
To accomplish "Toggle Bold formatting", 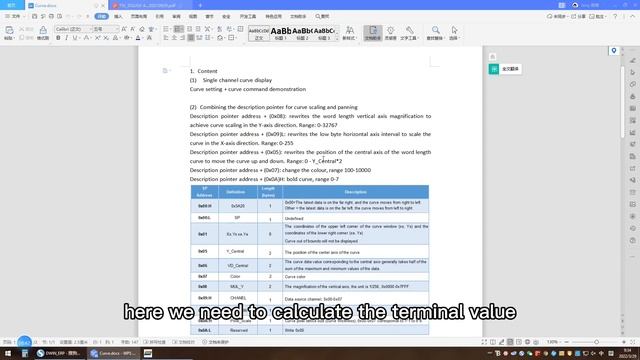I will tap(58, 38).
